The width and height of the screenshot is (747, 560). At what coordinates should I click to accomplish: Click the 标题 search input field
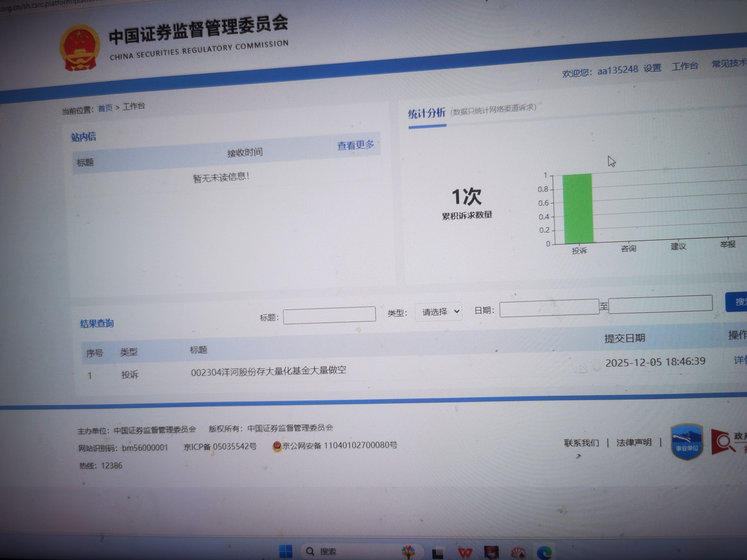(329, 315)
